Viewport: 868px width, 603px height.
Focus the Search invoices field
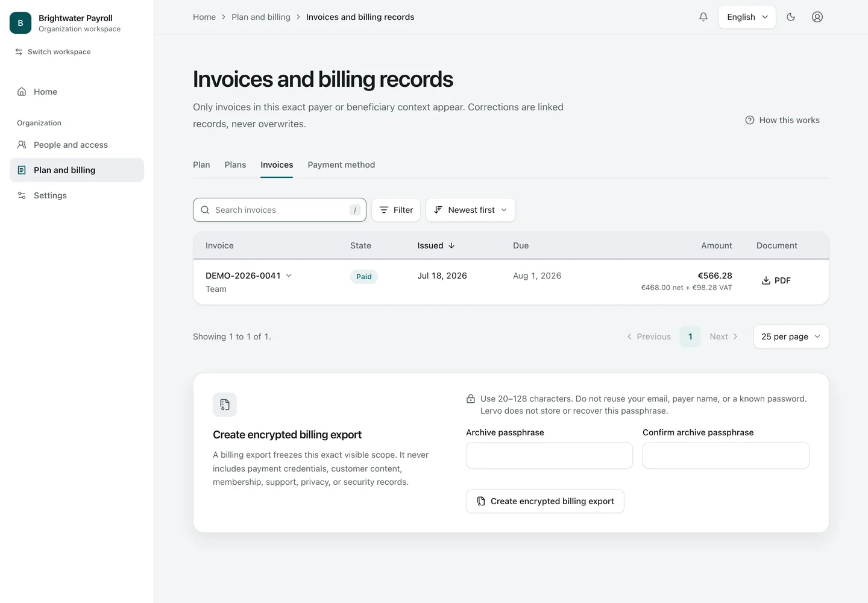280,210
